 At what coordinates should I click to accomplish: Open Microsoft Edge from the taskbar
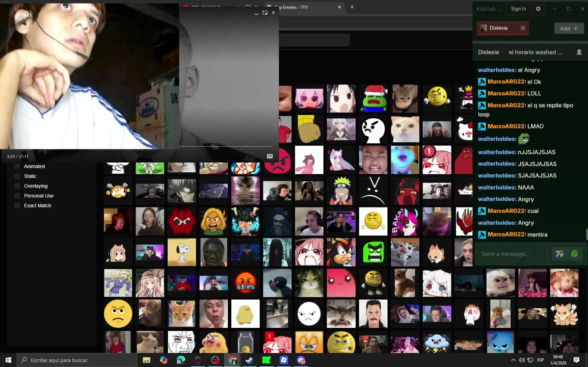[181, 360]
